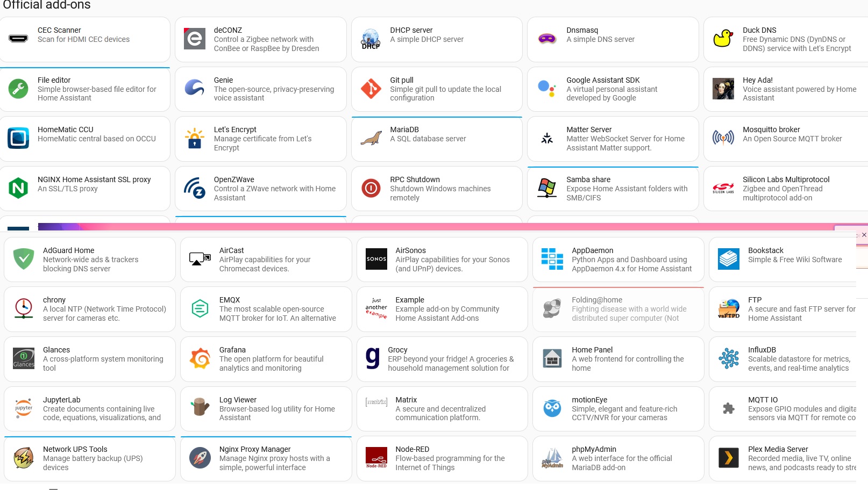Click the Network UPS Tools icon
Screen dimensions: 868x490
click(24, 458)
